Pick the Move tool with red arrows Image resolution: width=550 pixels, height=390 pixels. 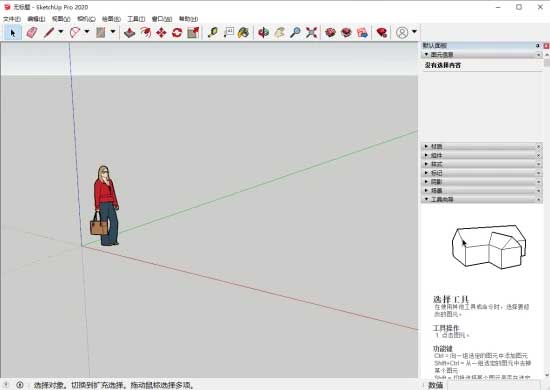pyautogui.click(x=161, y=33)
